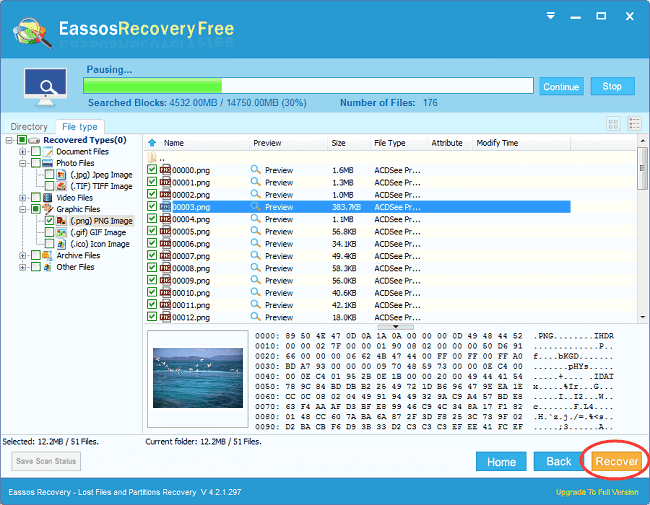
Task: Click the green scan progress bar
Action: (308, 86)
